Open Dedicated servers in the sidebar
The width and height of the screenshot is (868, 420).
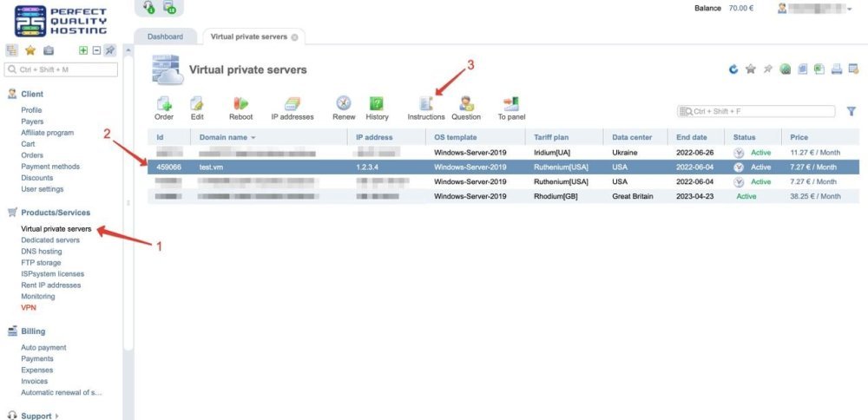coord(50,240)
